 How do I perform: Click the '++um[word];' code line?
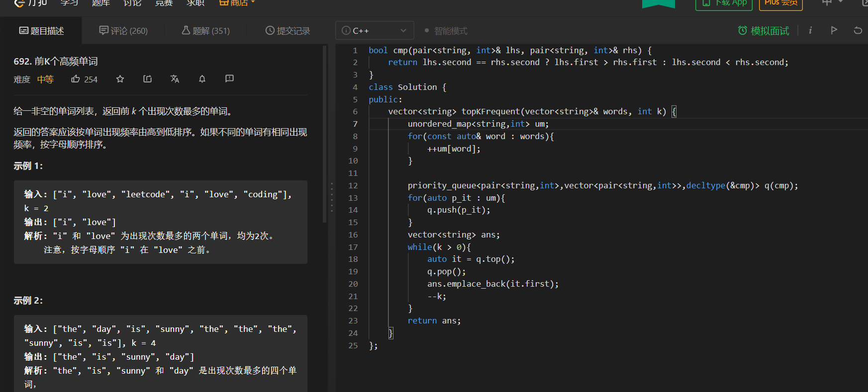click(454, 149)
